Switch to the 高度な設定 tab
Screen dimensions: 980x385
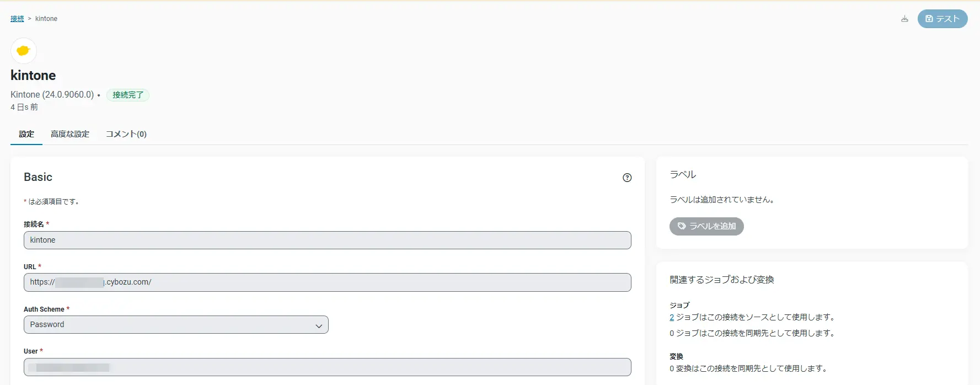[70, 134]
